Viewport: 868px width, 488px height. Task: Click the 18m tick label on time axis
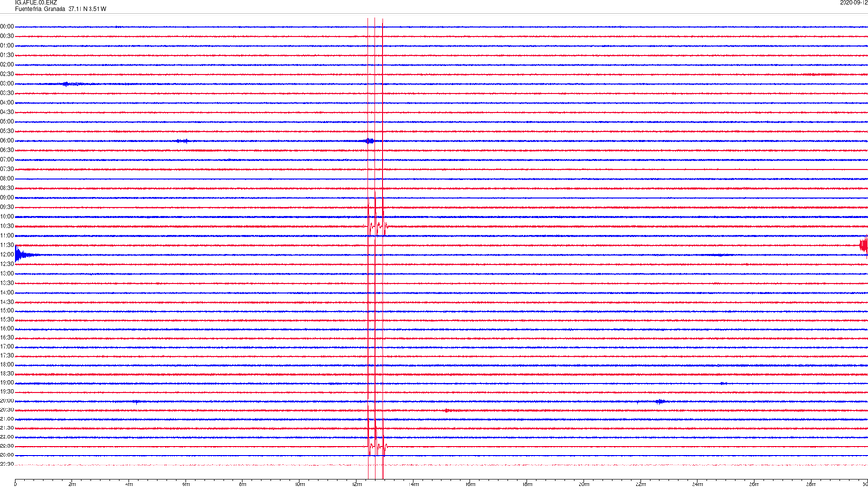(527, 484)
